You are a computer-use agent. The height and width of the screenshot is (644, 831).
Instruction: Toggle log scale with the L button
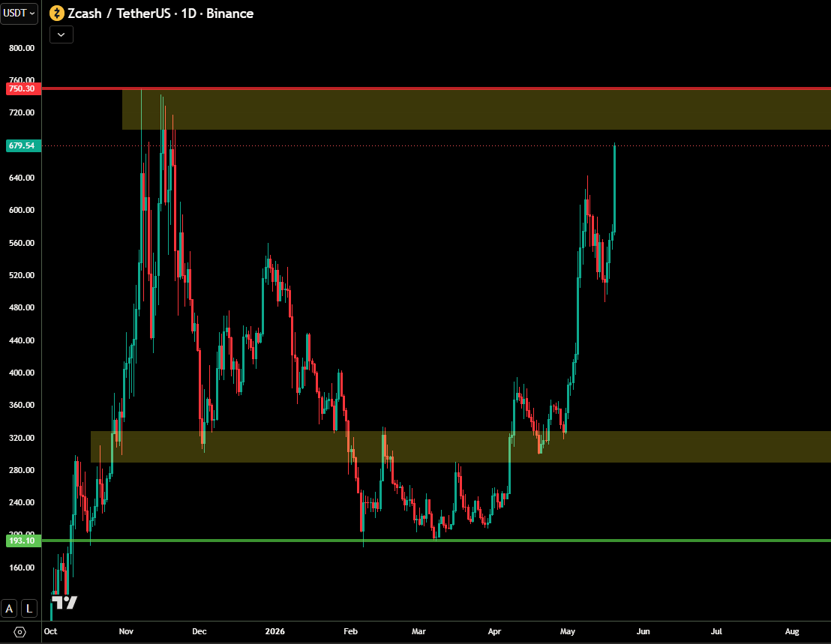pyautogui.click(x=29, y=609)
